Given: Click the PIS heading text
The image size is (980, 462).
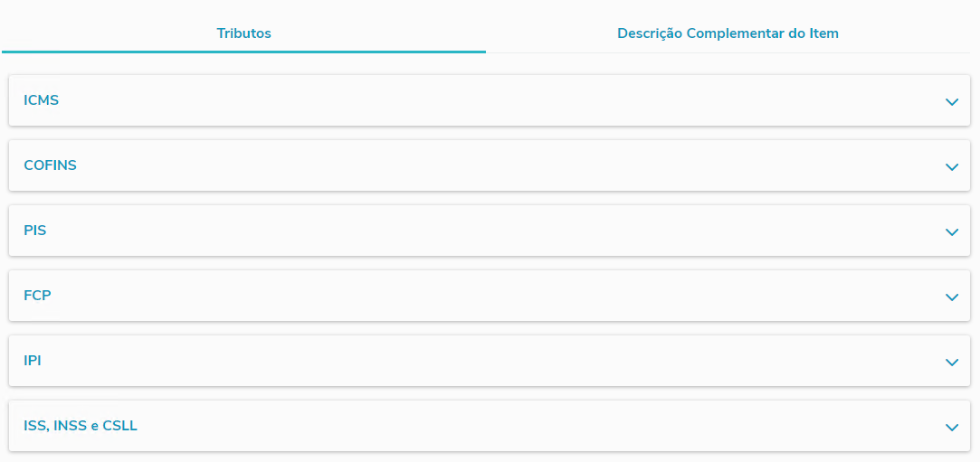Looking at the screenshot, I should point(35,231).
